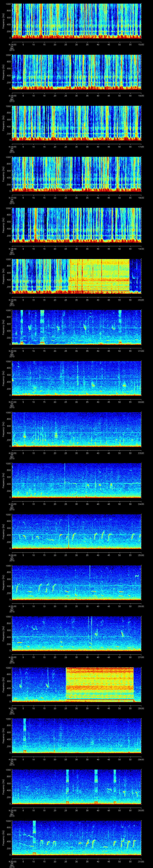Click the spectrogram panel starting at 4:29:00
This screenshot has width=153, height=868.
tap(77, 787)
